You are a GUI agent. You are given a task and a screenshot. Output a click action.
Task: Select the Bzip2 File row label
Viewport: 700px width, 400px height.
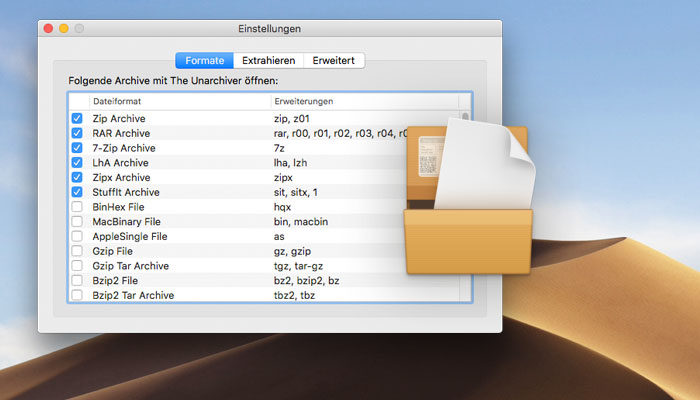(115, 281)
